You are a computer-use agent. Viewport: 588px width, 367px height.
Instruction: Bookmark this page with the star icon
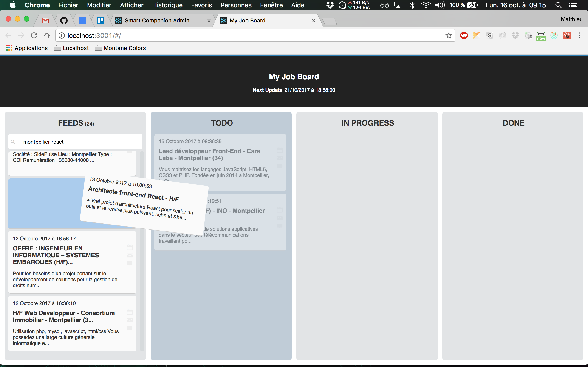click(x=449, y=35)
